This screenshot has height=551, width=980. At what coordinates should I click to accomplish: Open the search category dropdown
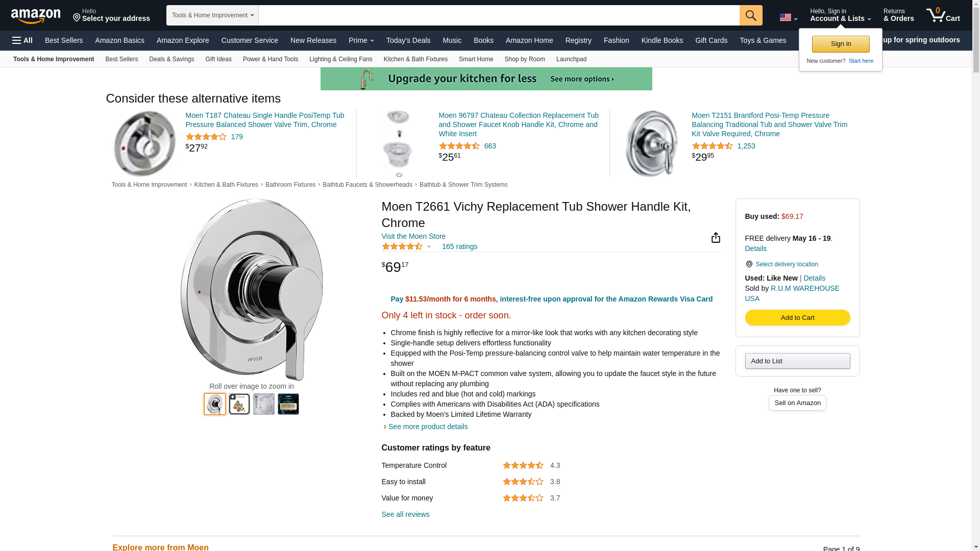coord(212,15)
